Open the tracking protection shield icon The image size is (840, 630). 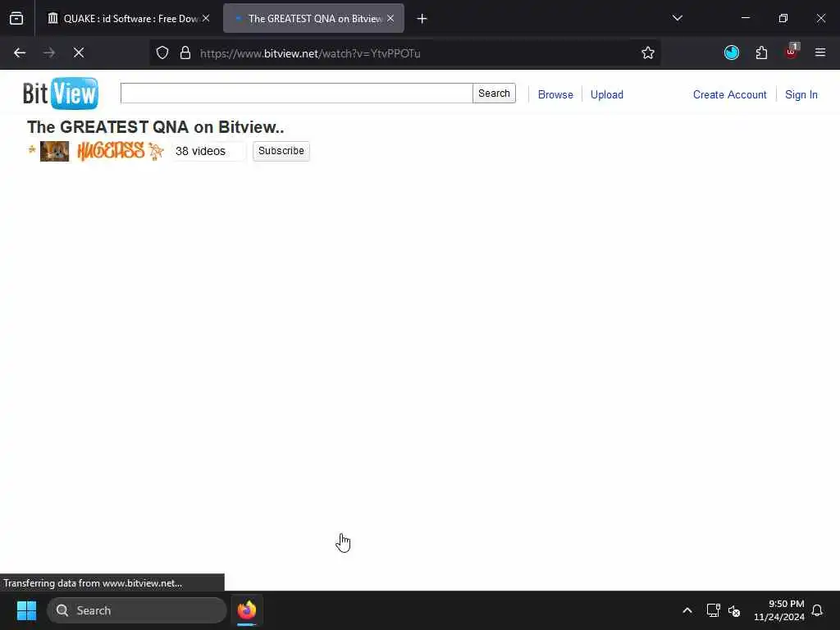(x=162, y=52)
